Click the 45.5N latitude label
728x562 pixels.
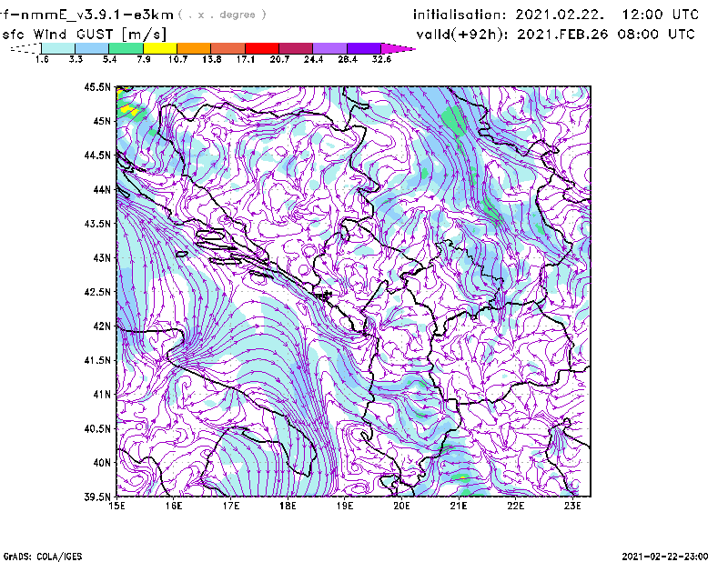(97, 86)
